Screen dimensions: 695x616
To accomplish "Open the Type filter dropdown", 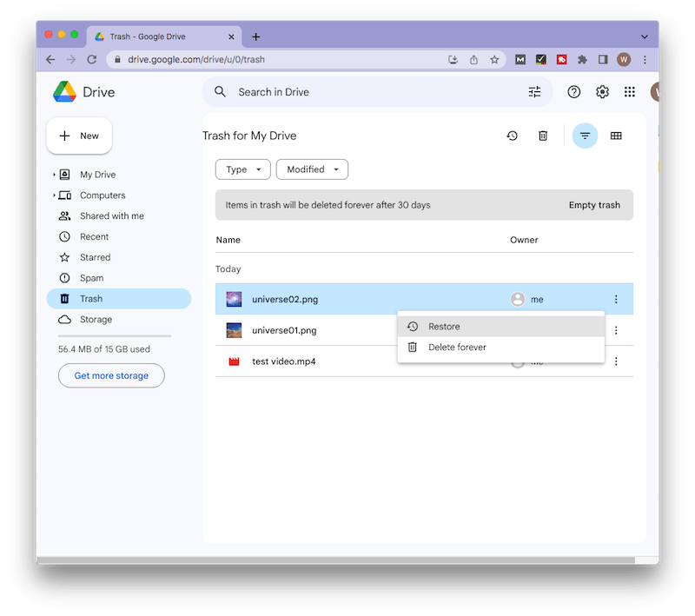I will click(243, 169).
